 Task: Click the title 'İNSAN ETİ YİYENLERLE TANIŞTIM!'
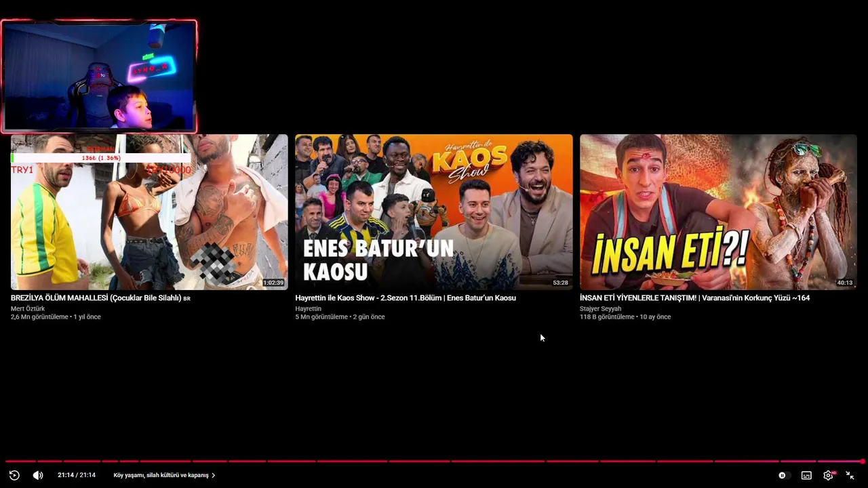click(x=638, y=298)
